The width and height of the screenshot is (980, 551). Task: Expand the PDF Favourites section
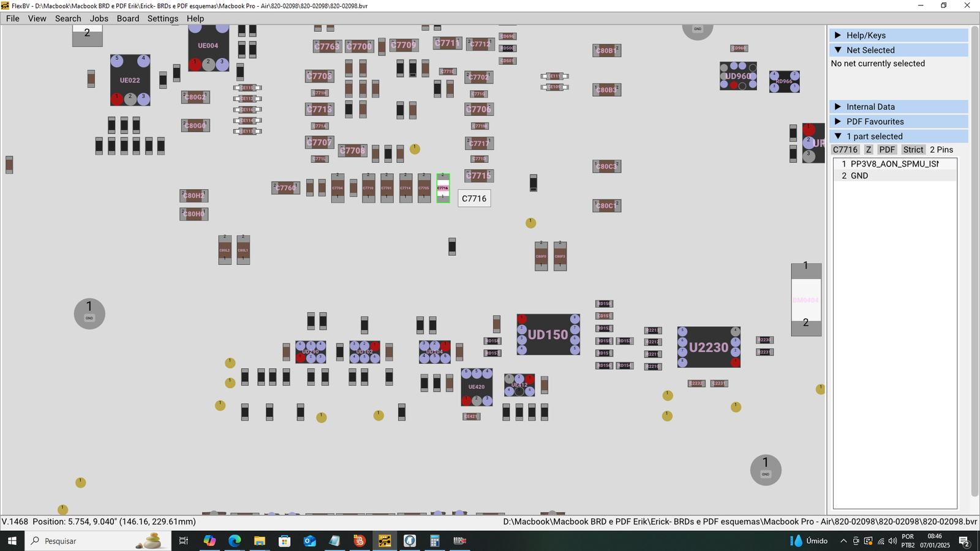pos(872,121)
